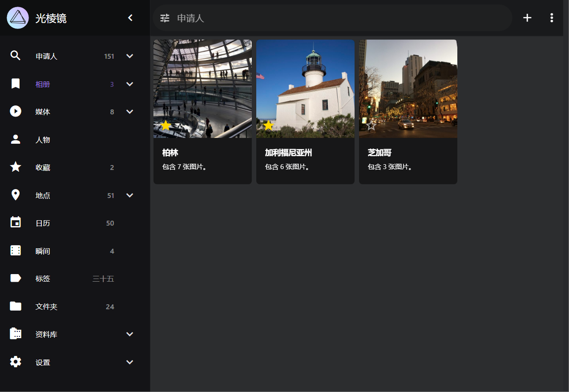The width and height of the screenshot is (569, 392).
Task: Favorite the 芝加哥 album via outline star
Action: pos(371,125)
